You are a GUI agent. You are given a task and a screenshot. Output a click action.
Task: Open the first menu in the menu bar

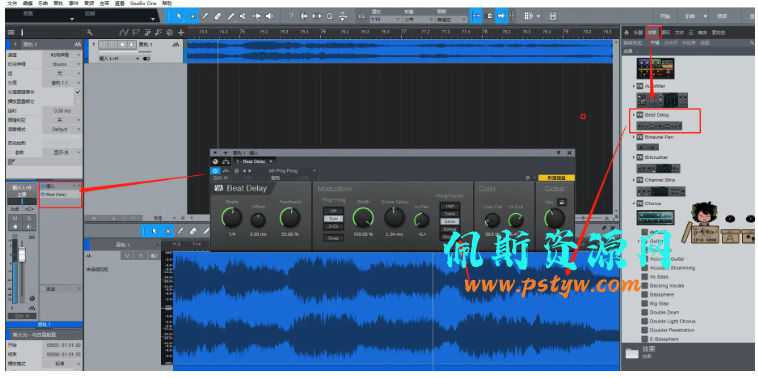click(x=12, y=3)
